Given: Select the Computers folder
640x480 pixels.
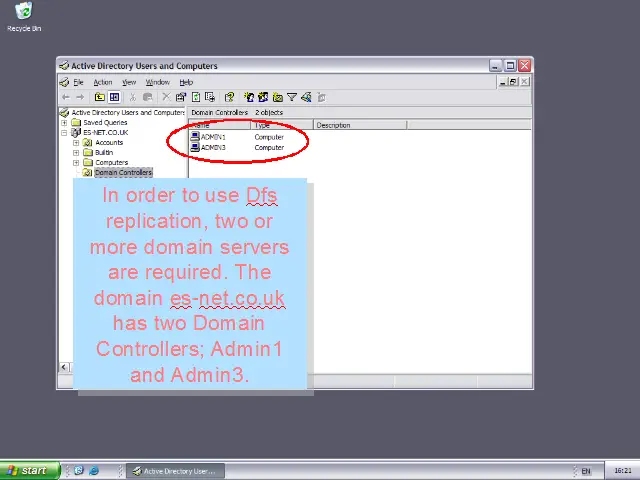Looking at the screenshot, I should tap(111, 162).
